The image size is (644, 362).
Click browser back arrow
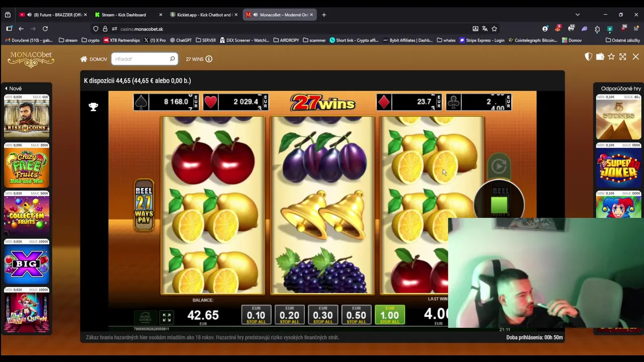21,29
